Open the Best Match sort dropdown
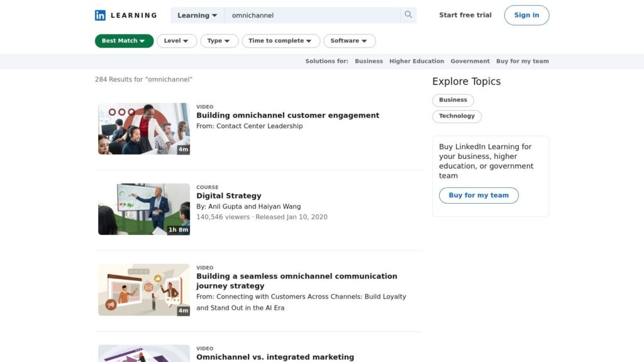 click(x=124, y=41)
